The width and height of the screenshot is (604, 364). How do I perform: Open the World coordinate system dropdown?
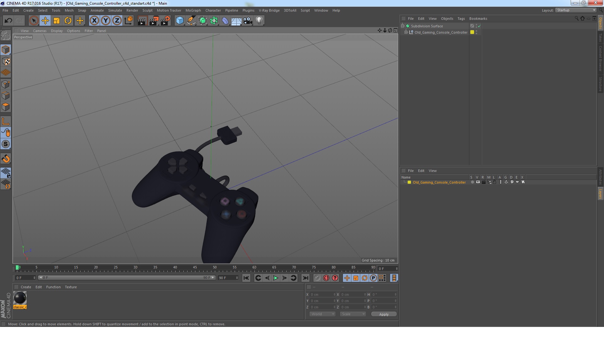[x=322, y=314]
